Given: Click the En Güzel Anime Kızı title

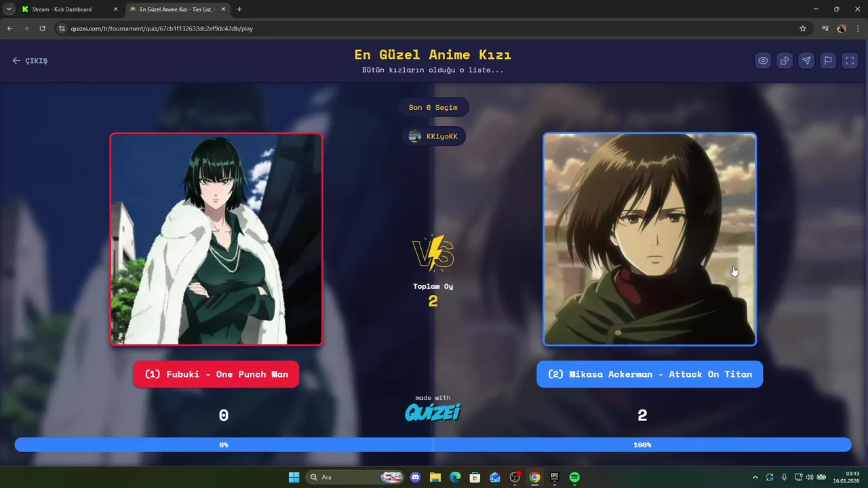Looking at the screenshot, I should (x=433, y=55).
